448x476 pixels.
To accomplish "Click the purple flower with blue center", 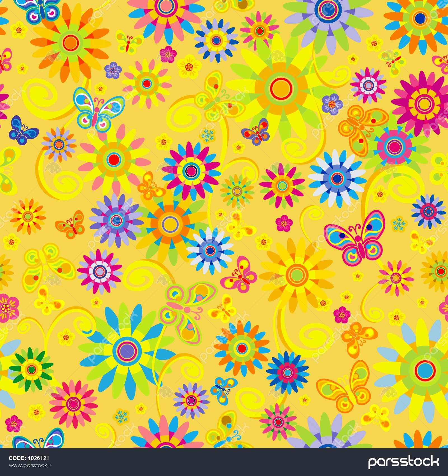I will (x=116, y=218).
